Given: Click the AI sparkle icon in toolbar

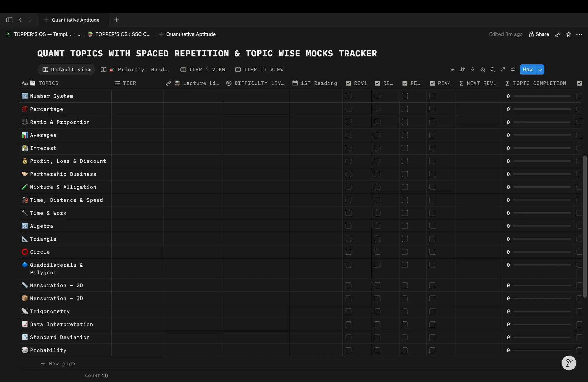Looking at the screenshot, I should click(483, 70).
